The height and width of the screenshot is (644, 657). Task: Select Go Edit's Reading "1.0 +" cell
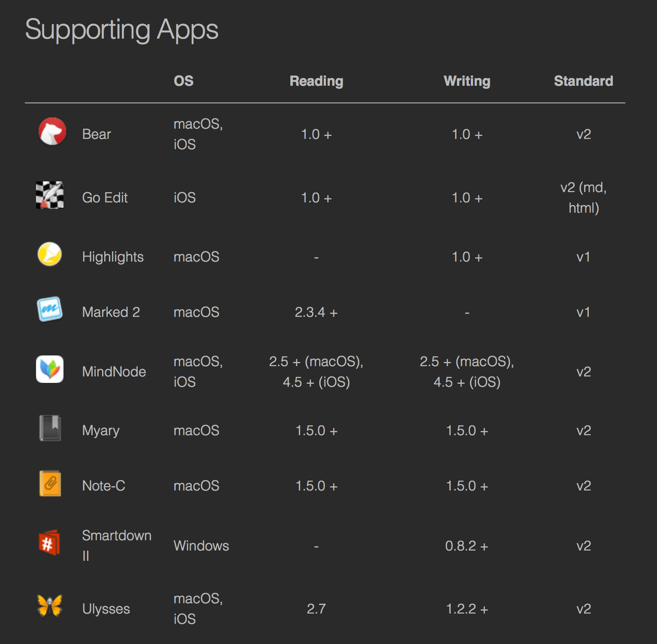pos(316,198)
